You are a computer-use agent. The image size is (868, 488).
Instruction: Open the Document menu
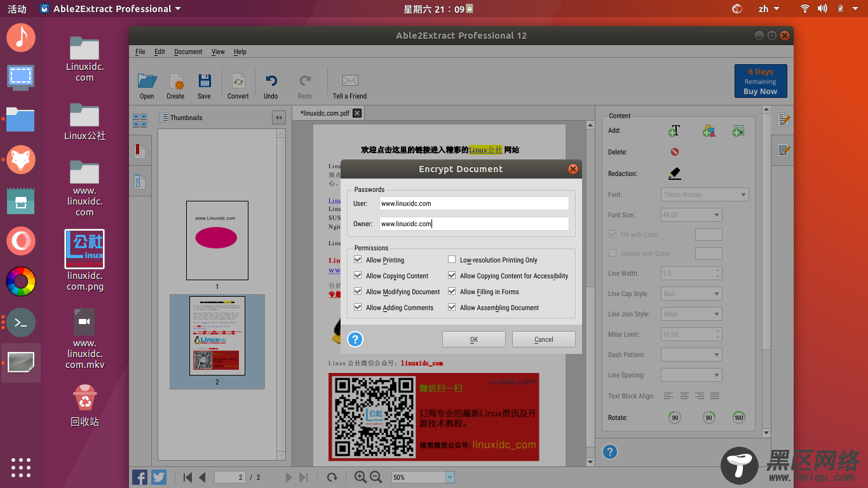click(188, 51)
